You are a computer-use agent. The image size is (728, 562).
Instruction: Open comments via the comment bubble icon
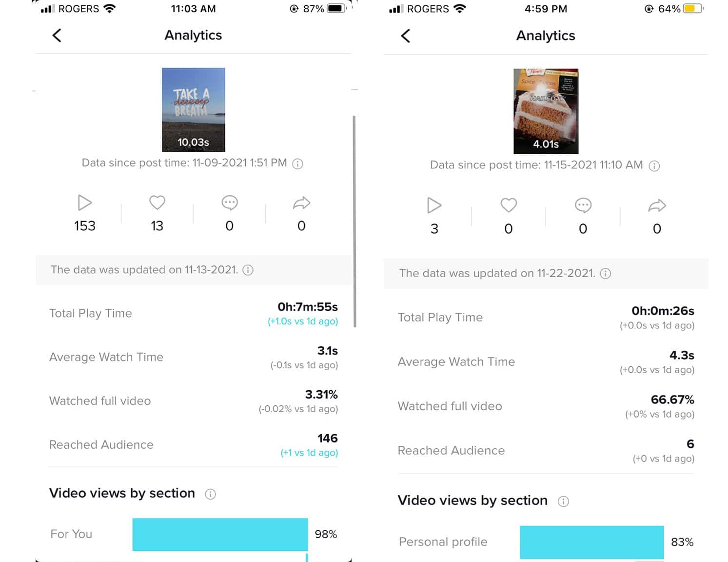[229, 202]
